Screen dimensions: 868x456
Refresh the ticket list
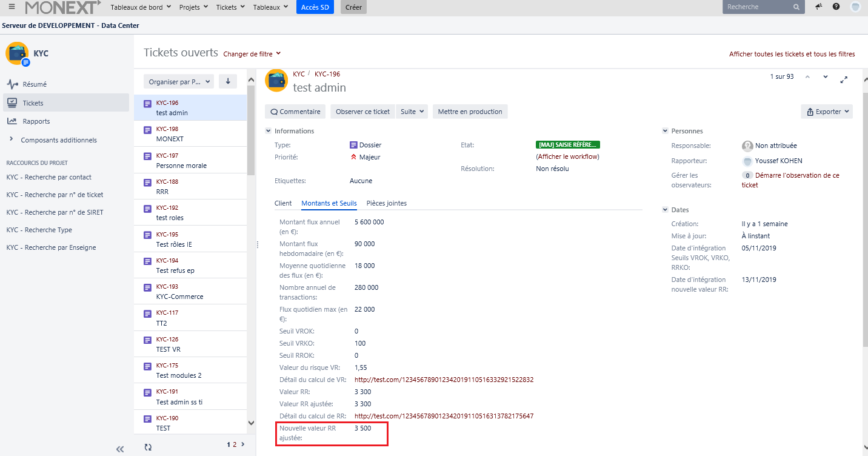(148, 447)
